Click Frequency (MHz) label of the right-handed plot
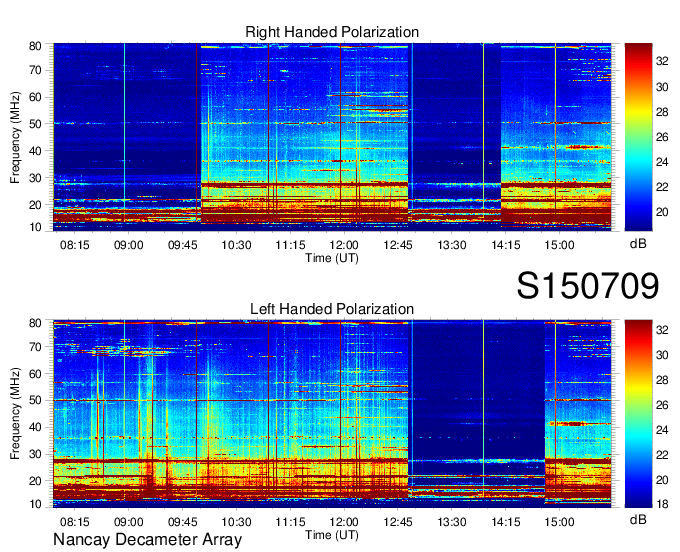The image size is (680, 552). pyautogui.click(x=15, y=137)
